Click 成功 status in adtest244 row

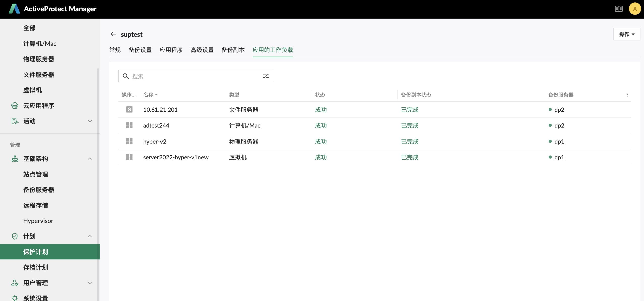(x=321, y=125)
